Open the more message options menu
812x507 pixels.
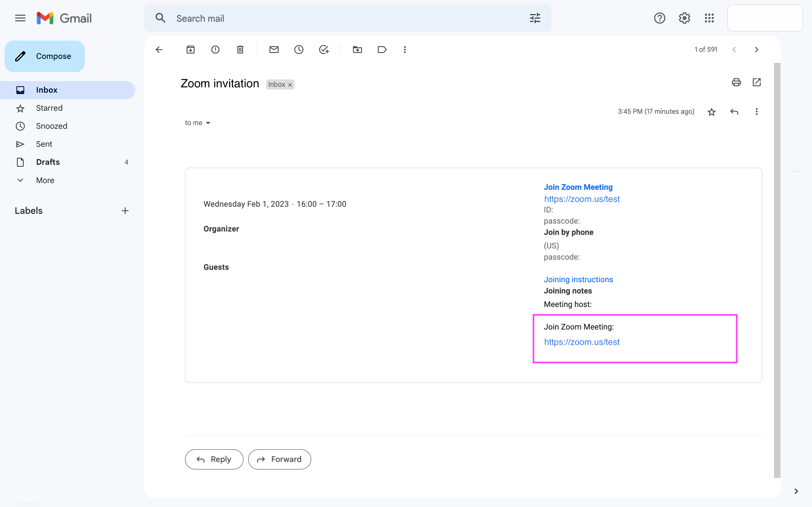[x=757, y=112]
